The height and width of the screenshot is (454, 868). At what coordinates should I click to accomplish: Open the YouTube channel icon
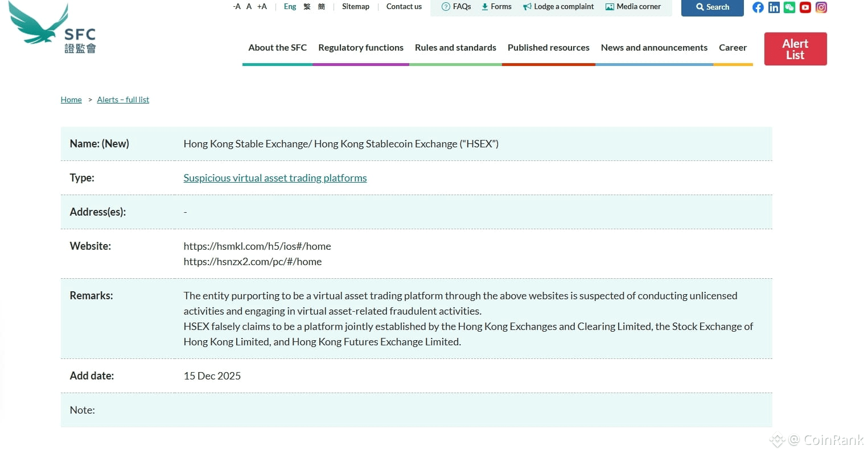(805, 7)
